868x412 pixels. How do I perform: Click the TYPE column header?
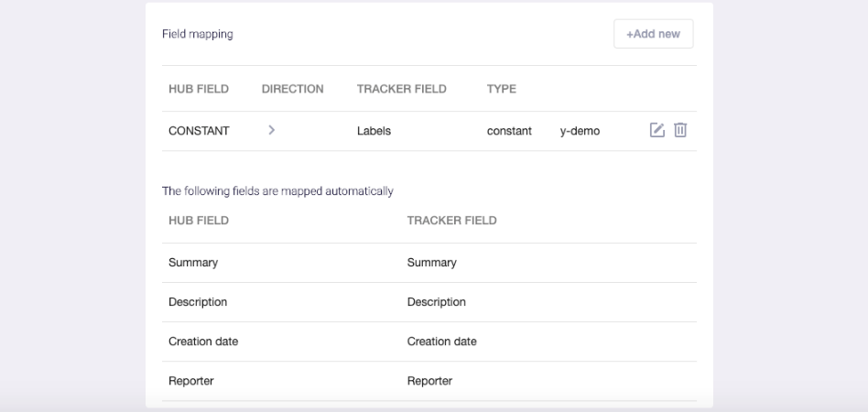point(502,89)
